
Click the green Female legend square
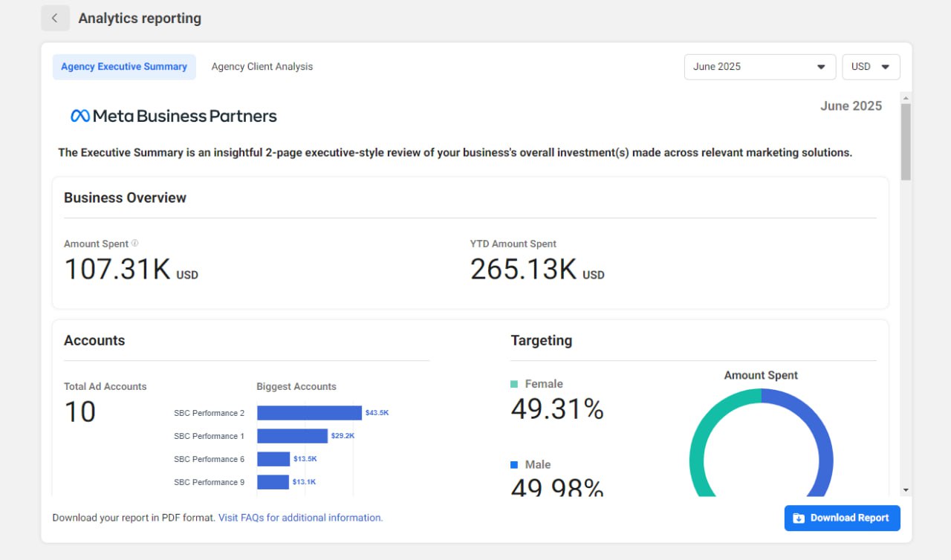[514, 384]
